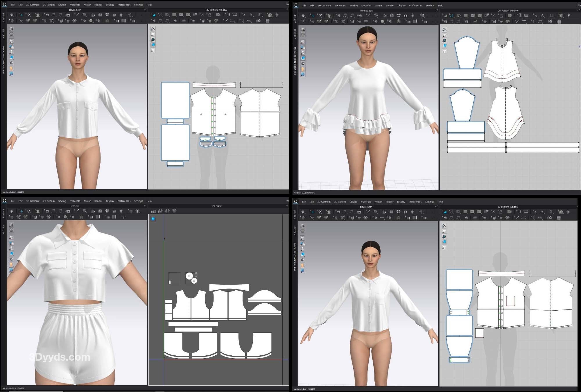Click the undock button beside blouse3.zprj title
Screen dimensions: 581x392
pos(145,10)
